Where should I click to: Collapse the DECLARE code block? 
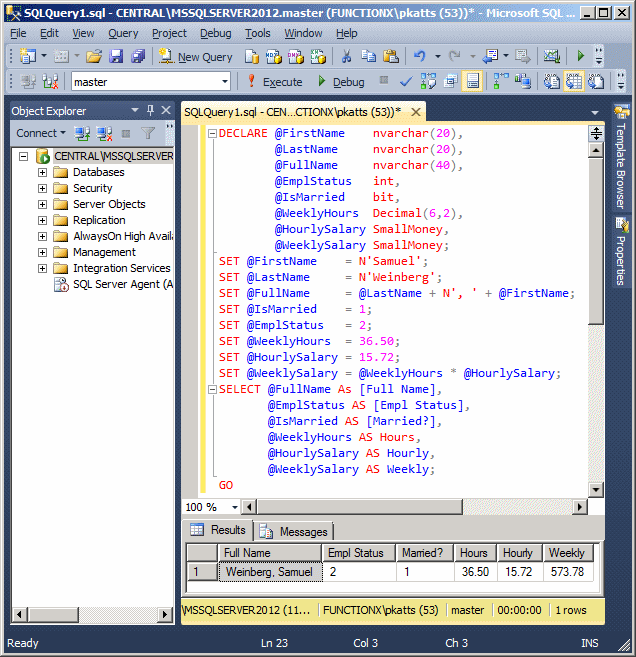click(x=212, y=134)
